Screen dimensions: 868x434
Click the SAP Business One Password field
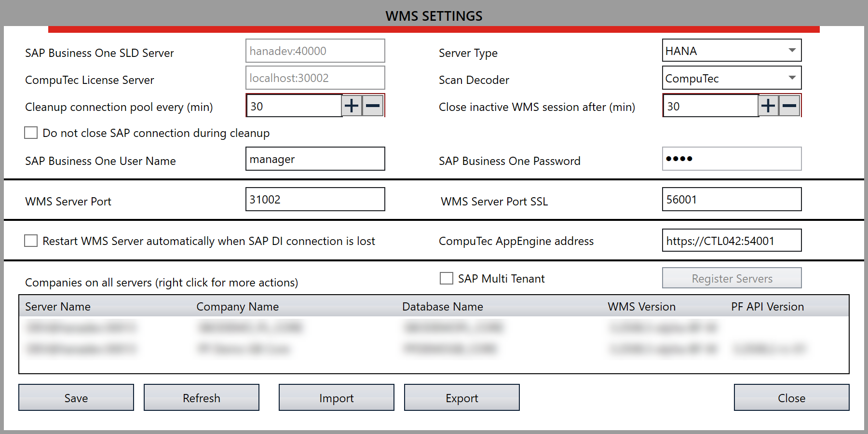(x=731, y=159)
